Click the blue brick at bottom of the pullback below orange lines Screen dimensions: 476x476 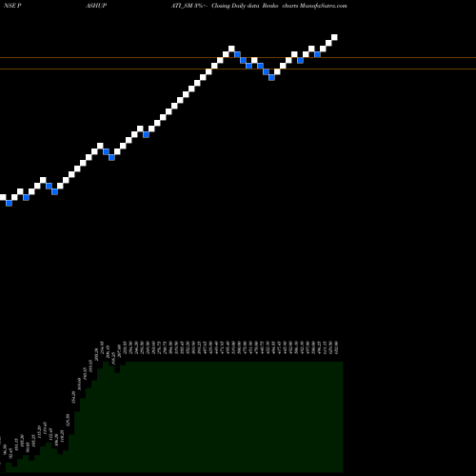click(x=271, y=77)
